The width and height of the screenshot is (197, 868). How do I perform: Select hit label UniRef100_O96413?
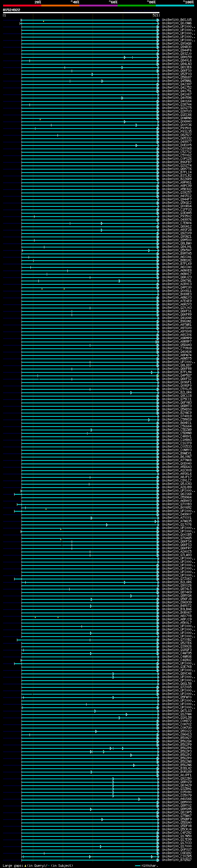(x=176, y=735)
